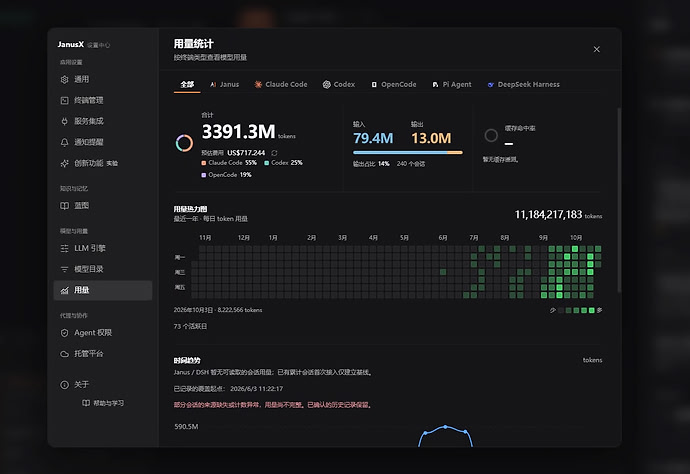Image resolution: width=690 pixels, height=474 pixels.
Task: Go to 服务集成 service integration plug icon
Action: click(x=65, y=121)
